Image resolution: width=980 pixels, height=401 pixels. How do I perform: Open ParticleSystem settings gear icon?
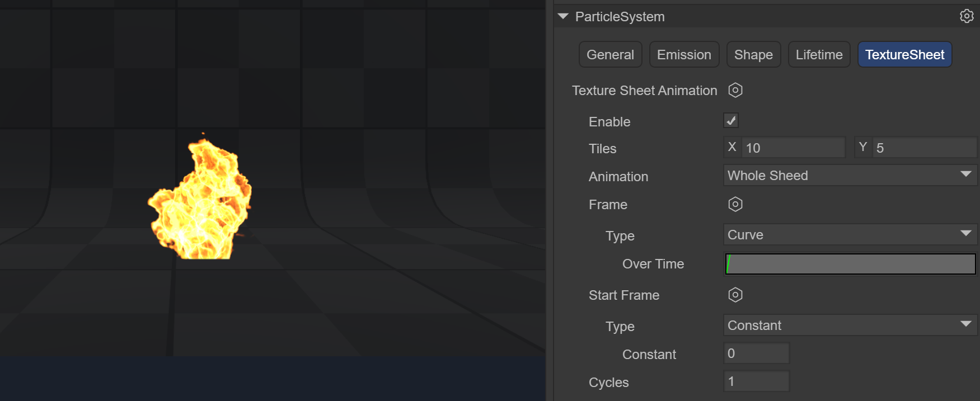pos(967,16)
